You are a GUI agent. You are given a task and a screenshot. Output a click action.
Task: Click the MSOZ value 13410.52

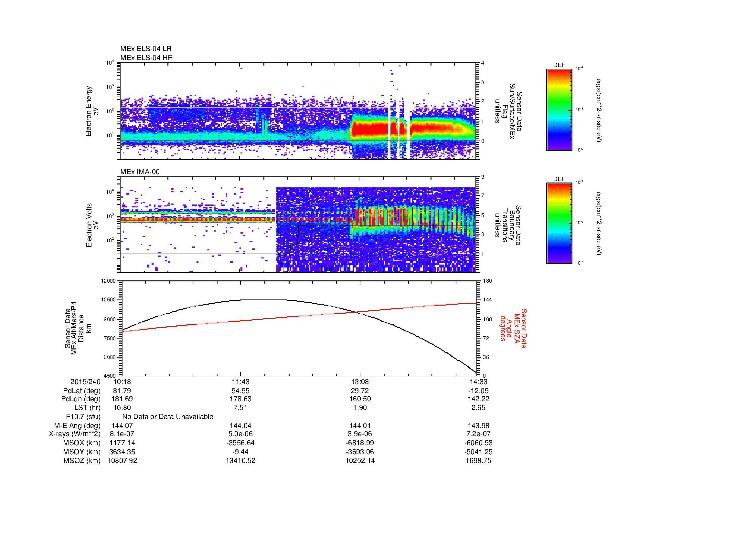241,461
